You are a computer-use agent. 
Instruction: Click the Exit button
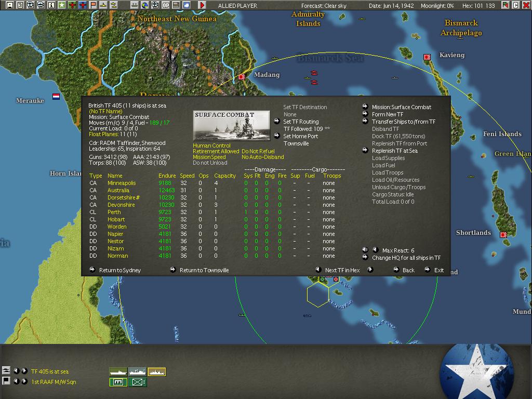pos(438,270)
